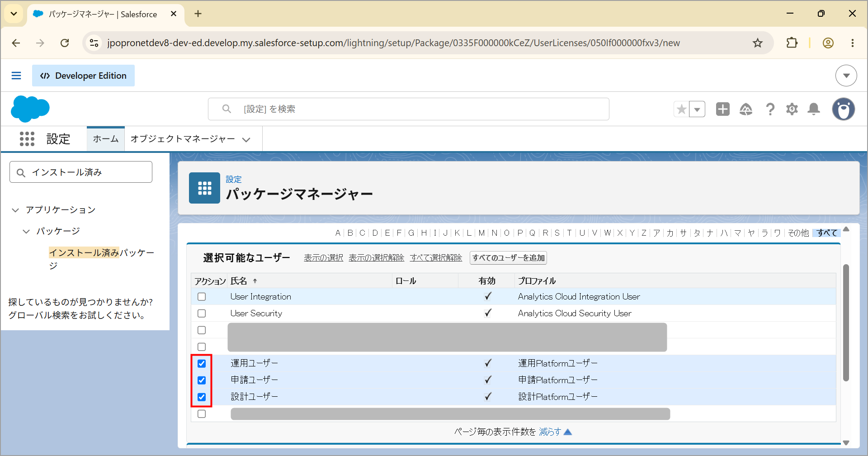
Task: Click the プロファイル column header
Action: point(537,281)
